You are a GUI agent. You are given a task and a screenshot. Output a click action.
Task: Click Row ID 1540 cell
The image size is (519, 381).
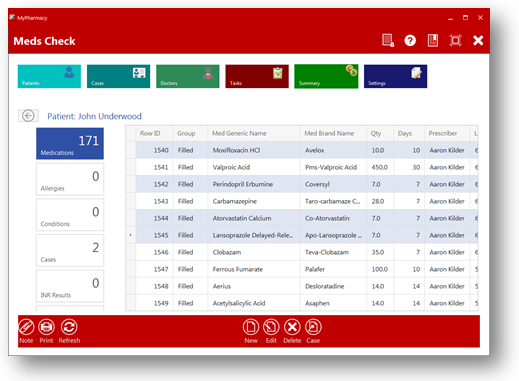154,150
